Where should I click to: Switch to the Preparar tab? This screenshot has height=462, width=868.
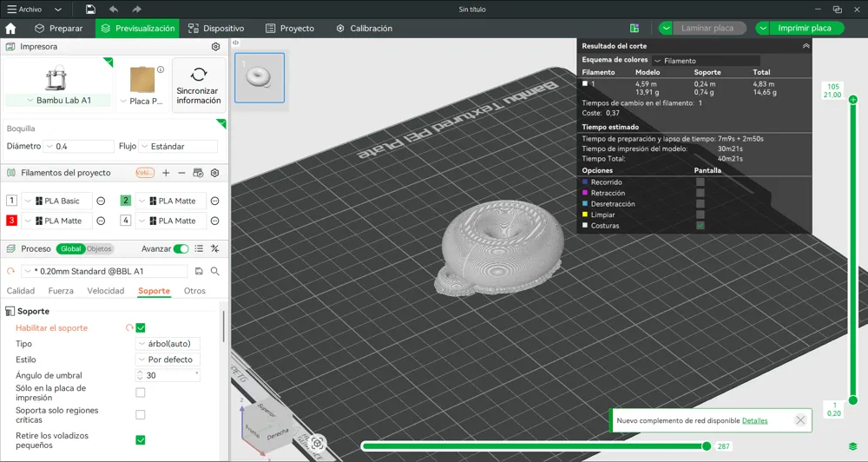coord(58,29)
